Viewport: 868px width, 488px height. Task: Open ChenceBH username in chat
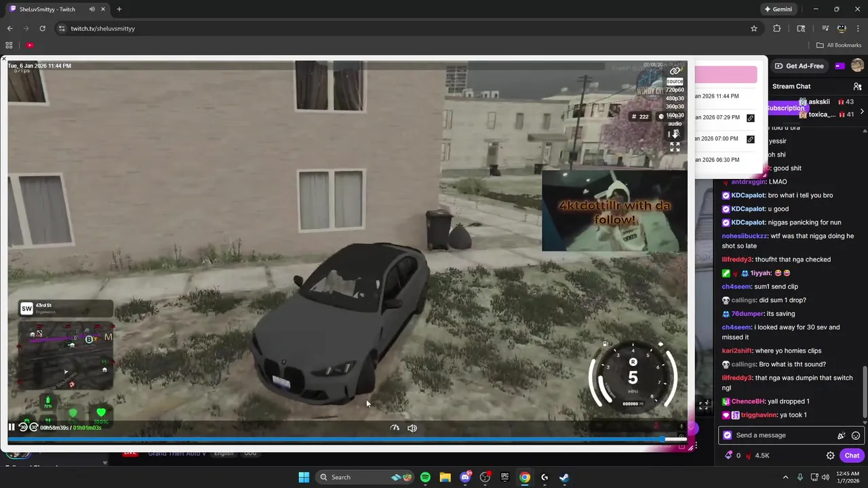click(749, 401)
